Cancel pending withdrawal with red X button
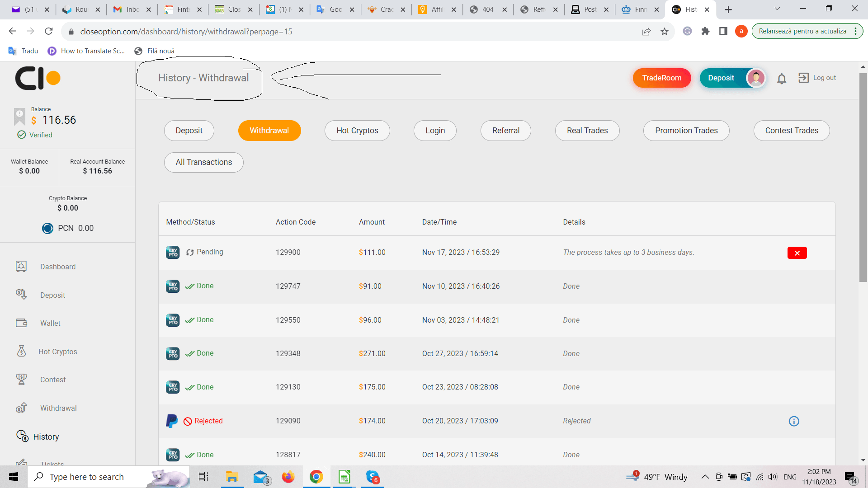The height and width of the screenshot is (488, 868). click(797, 253)
